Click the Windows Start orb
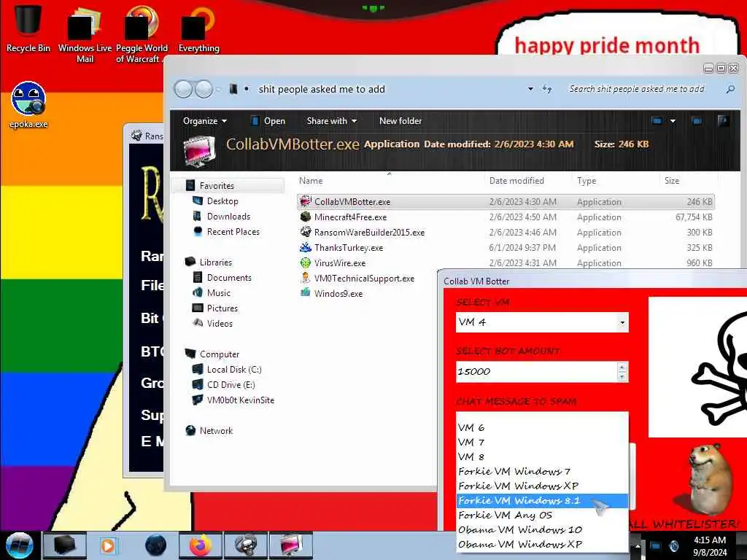This screenshot has width=747, height=560. 19,545
